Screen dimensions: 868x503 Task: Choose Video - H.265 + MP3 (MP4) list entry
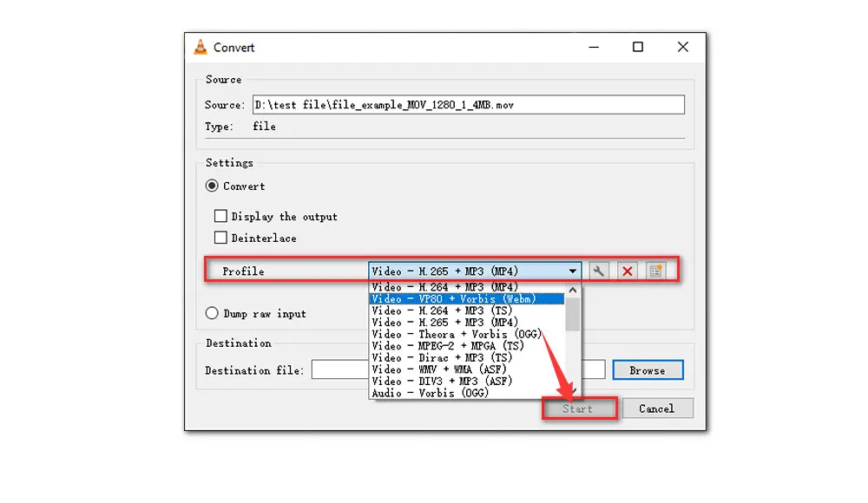click(467, 322)
